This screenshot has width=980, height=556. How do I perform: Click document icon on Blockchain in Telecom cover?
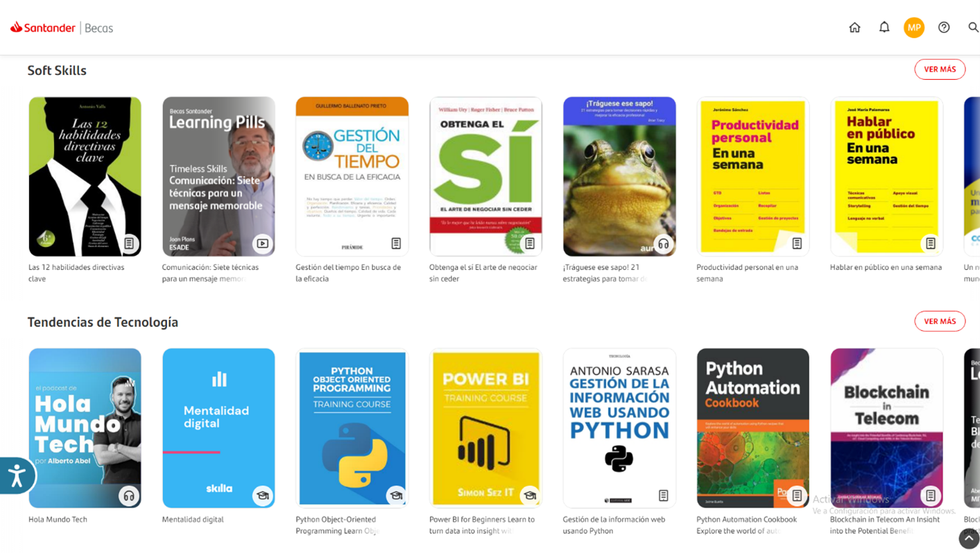tap(931, 496)
